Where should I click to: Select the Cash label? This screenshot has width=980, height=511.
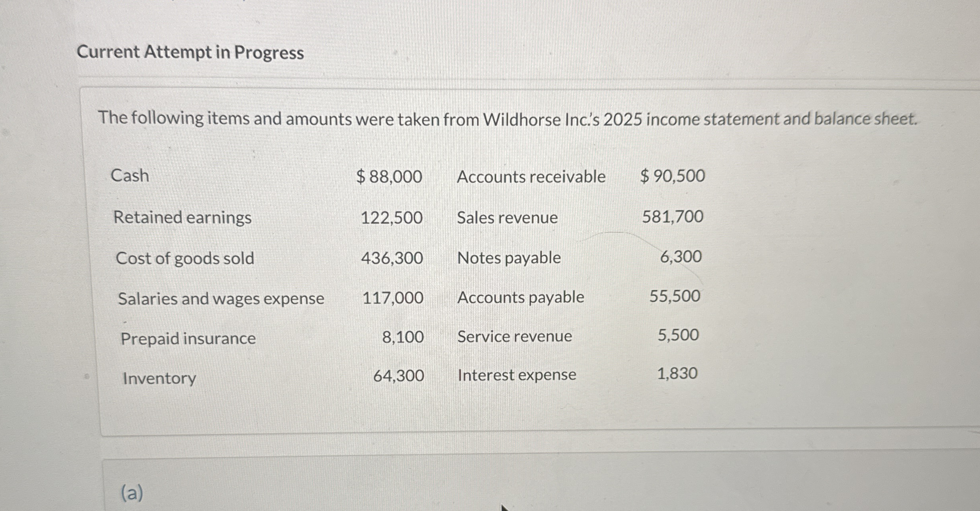pyautogui.click(x=130, y=175)
